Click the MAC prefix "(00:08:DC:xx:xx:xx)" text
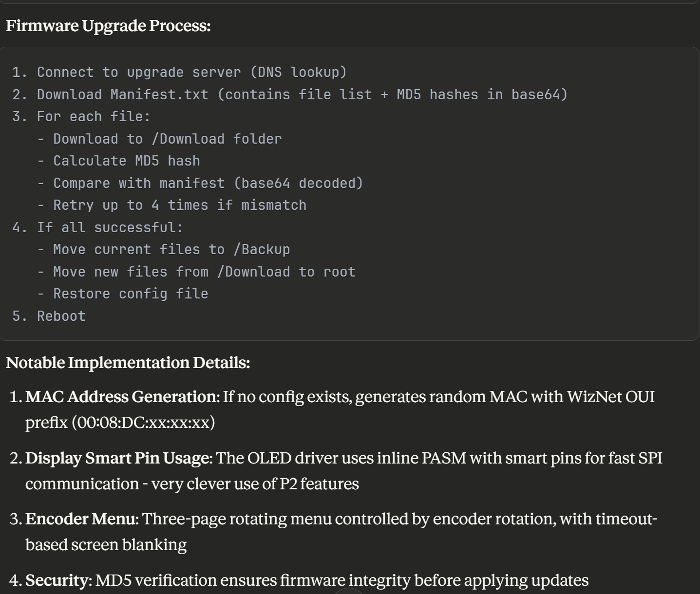This screenshot has width=700, height=594. coord(144,422)
